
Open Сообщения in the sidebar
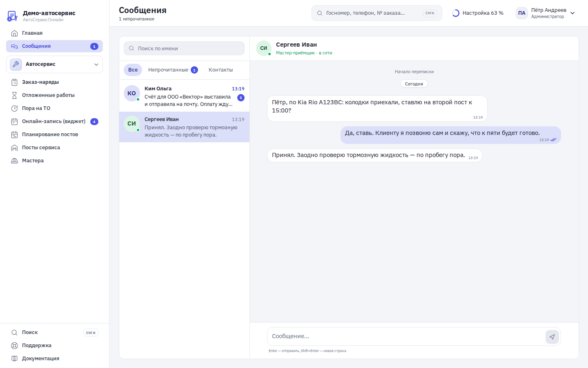click(x=54, y=46)
